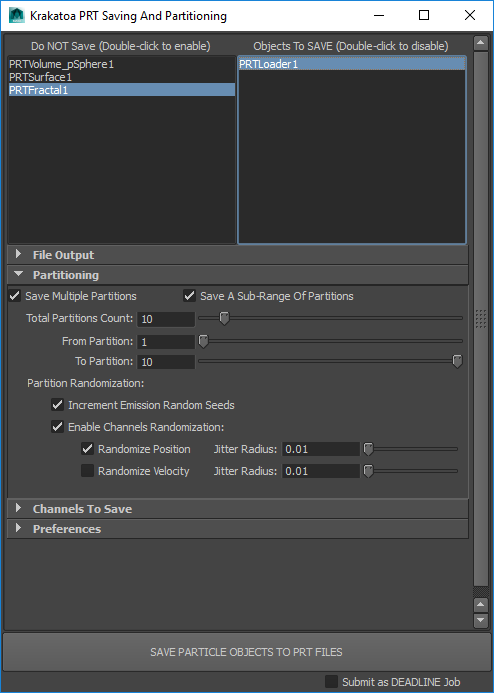
Task: Disable Enable Channels Randomization checkbox
Action: tap(57, 426)
